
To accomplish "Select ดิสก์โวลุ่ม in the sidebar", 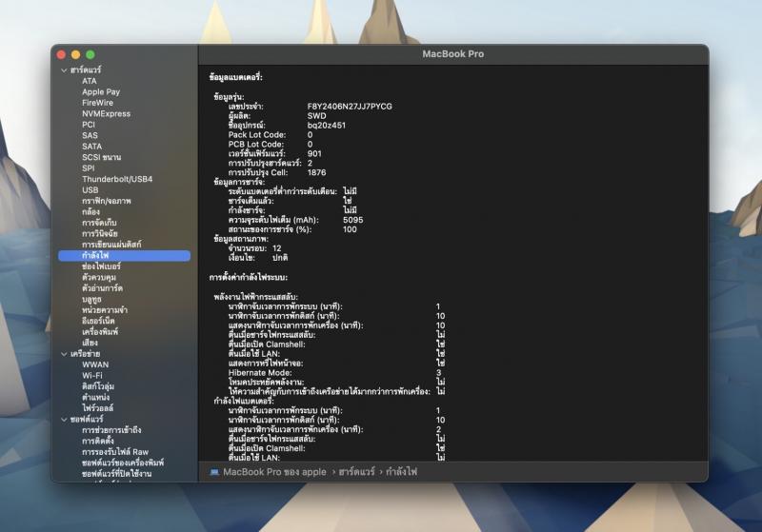I will (x=98, y=386).
